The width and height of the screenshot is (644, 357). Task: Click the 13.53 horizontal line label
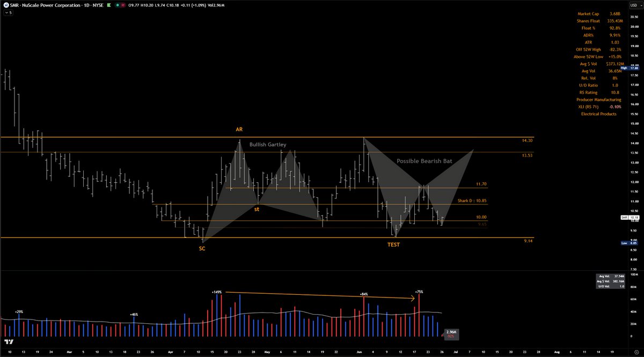[527, 155]
